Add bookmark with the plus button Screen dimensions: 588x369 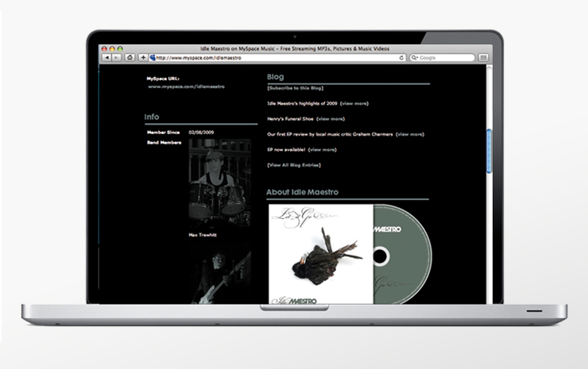tap(143, 58)
